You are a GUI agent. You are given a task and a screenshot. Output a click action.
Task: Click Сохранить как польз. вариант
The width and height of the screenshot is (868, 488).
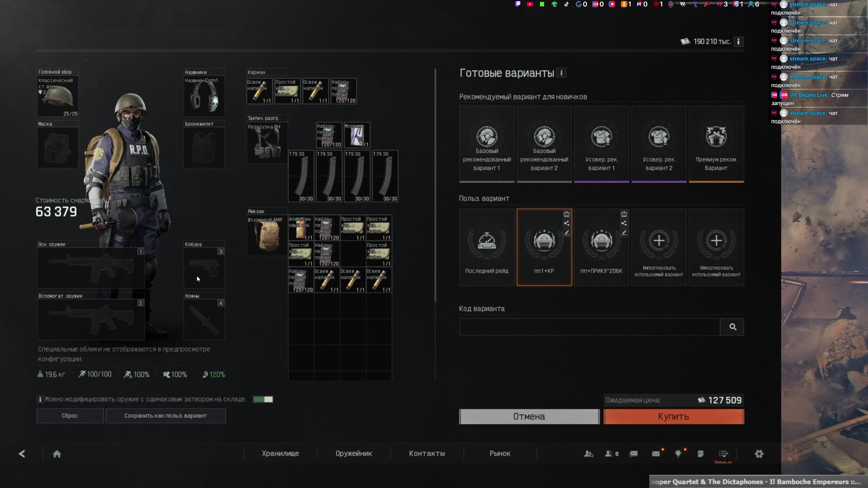[165, 416]
